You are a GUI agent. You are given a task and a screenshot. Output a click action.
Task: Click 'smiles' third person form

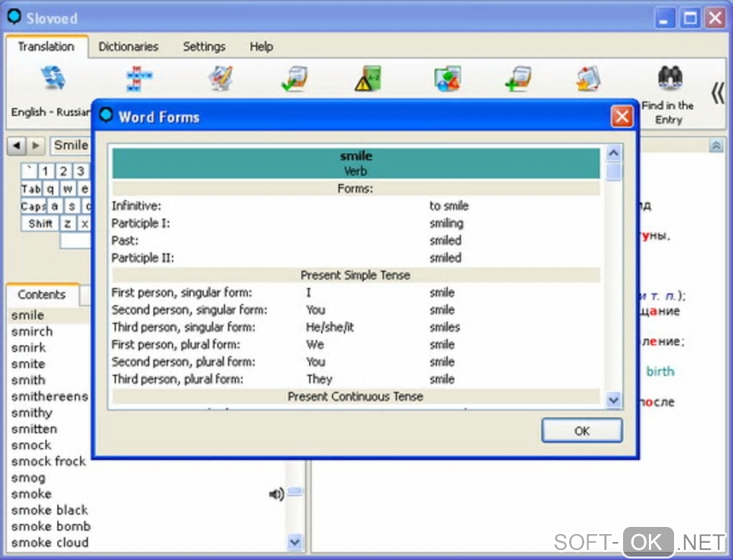point(445,327)
